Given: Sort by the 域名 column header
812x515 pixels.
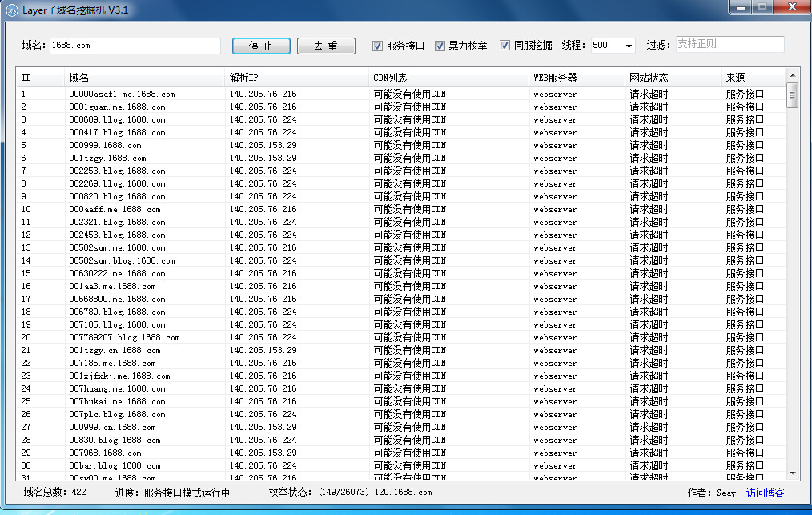Looking at the screenshot, I should 144,78.
